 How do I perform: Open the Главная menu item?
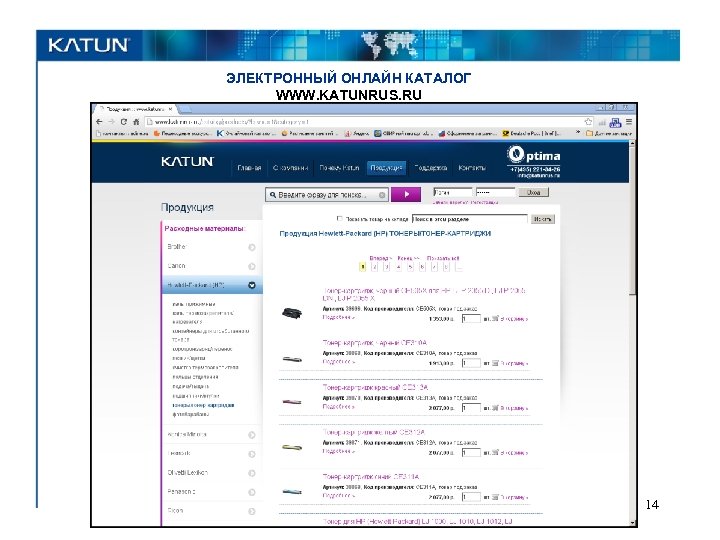click(x=249, y=168)
